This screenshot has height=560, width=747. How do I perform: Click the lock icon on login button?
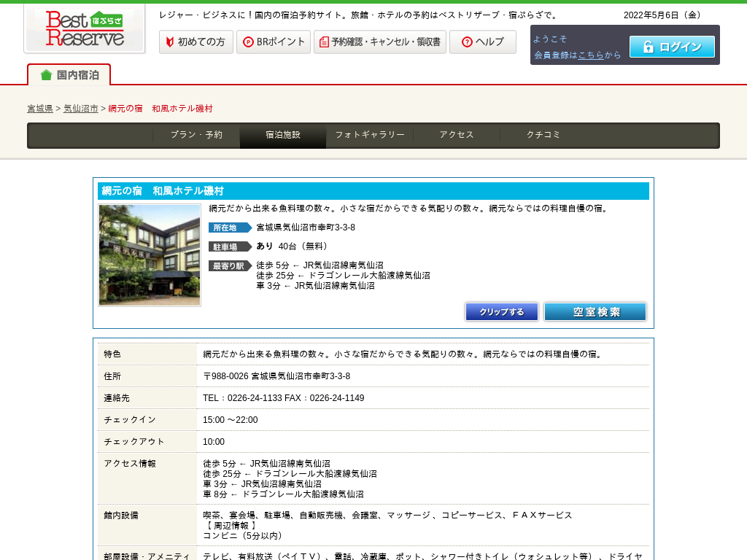[x=647, y=47]
